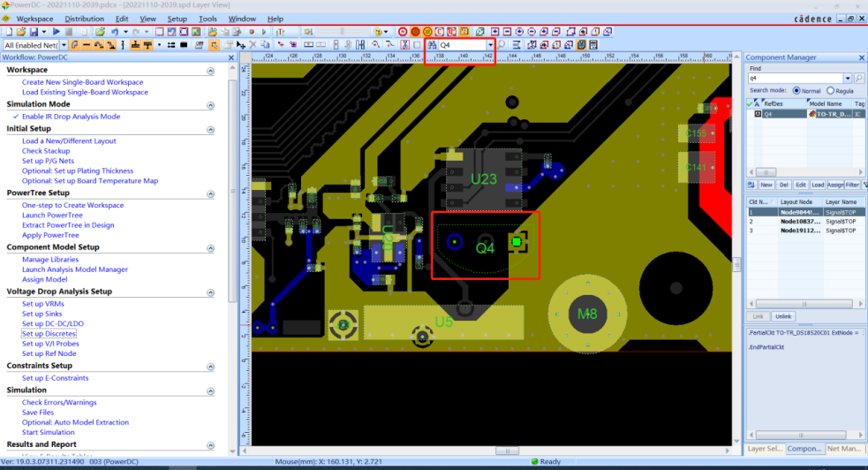Collapse the Constraints Setup section
Screen dimensions: 868x470
click(210, 367)
